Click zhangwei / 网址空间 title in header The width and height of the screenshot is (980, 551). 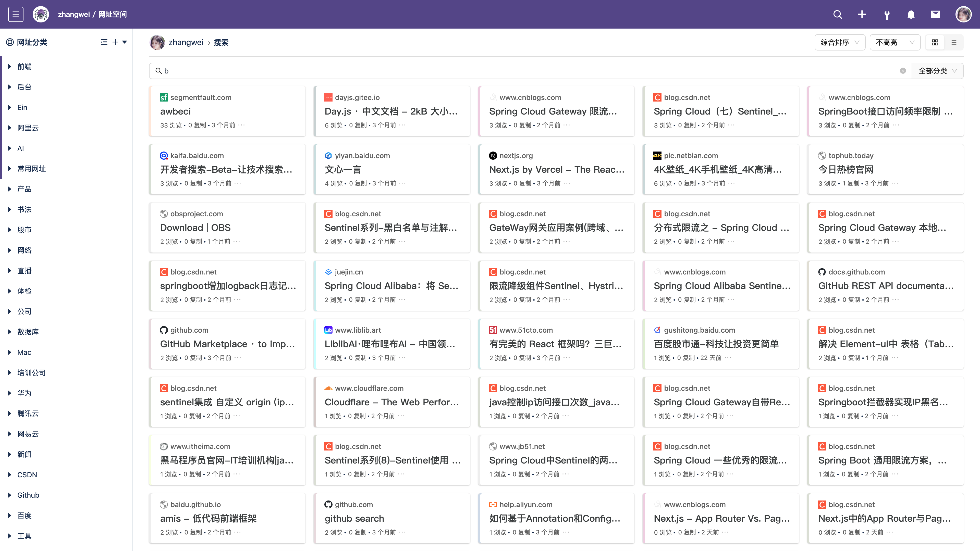click(x=92, y=15)
